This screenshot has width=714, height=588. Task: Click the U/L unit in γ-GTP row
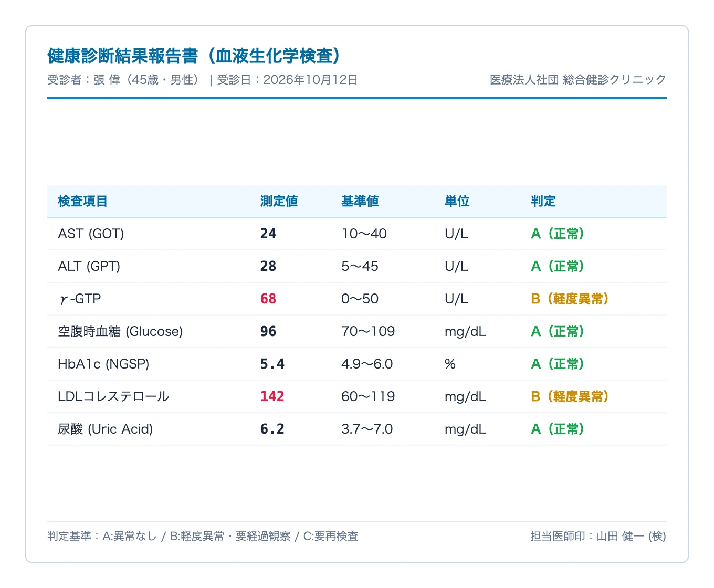point(456,299)
